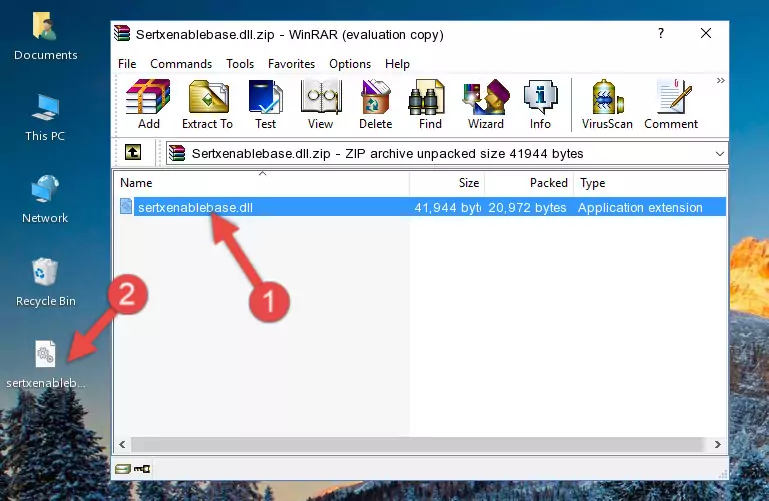
Task: Click the horizontal scrollbar track
Action: tap(419, 445)
